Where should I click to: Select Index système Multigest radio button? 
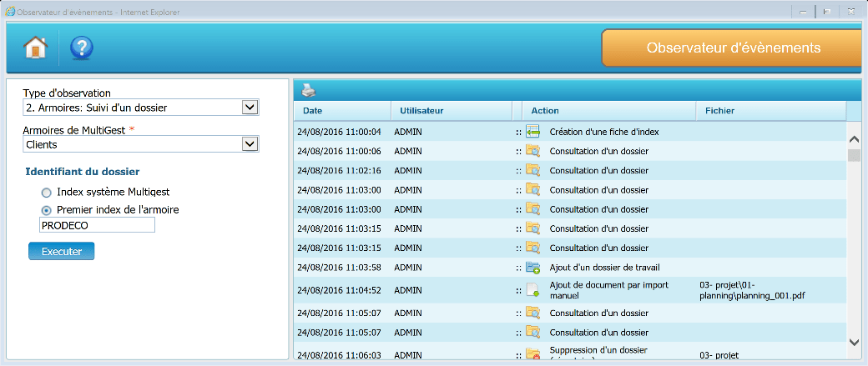tap(47, 193)
